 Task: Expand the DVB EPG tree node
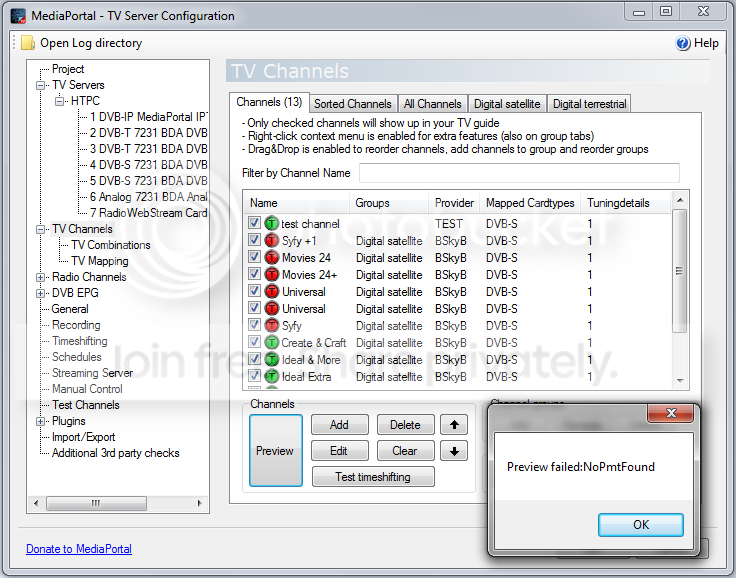(41, 293)
